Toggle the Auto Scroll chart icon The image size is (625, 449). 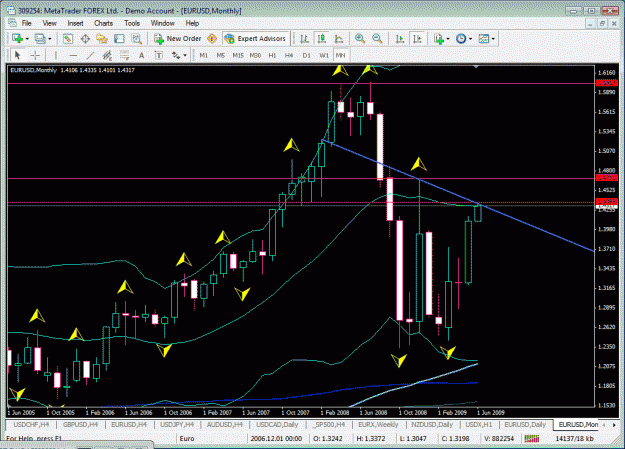point(400,39)
